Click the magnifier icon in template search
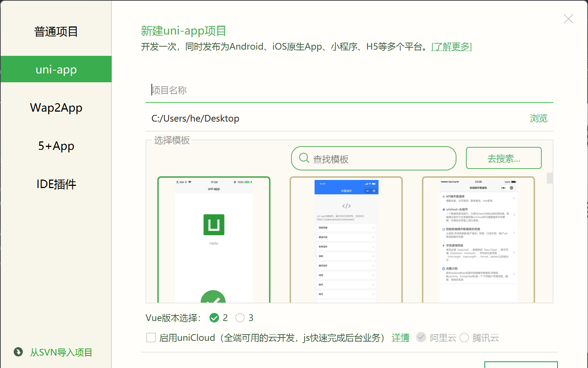588x368 pixels. 304,158
